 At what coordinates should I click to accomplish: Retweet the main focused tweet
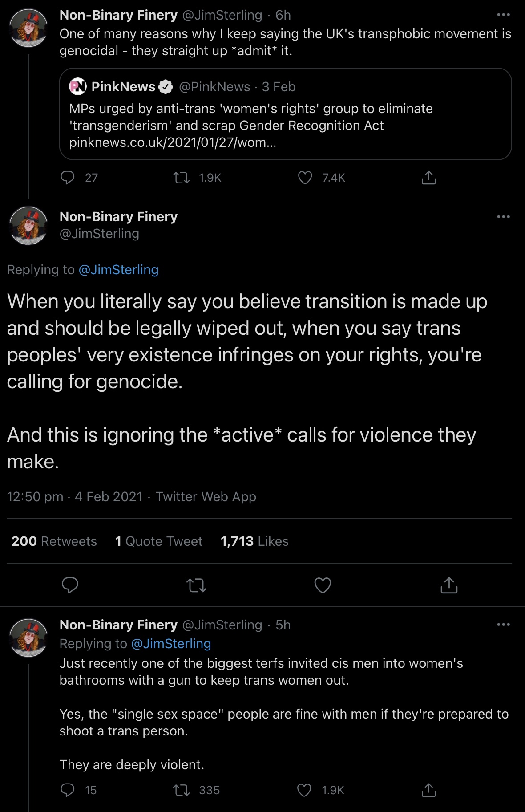pos(196,585)
